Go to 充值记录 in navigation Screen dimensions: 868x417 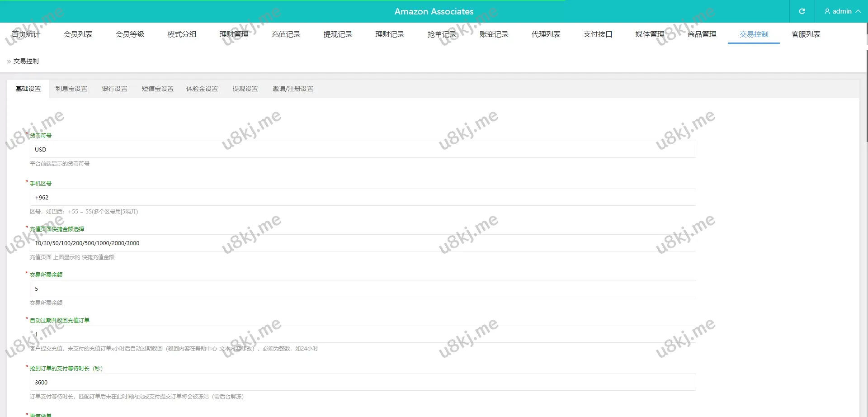(x=286, y=34)
